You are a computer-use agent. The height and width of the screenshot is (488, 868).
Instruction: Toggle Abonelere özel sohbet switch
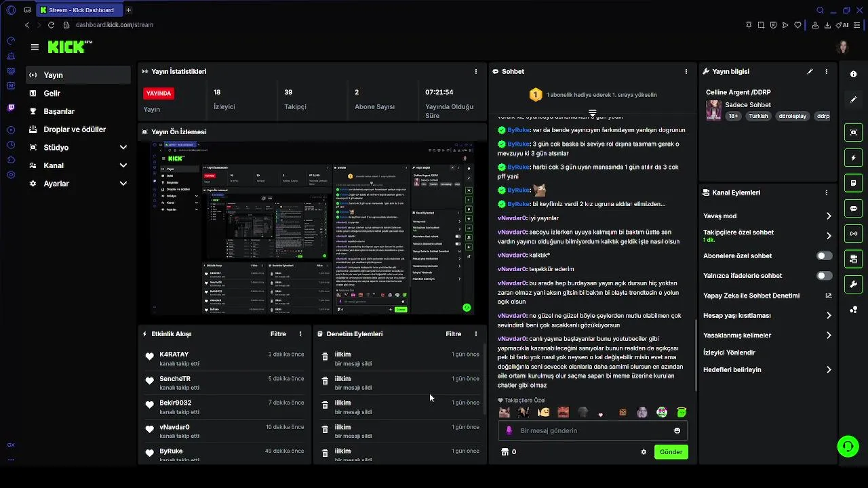824,256
